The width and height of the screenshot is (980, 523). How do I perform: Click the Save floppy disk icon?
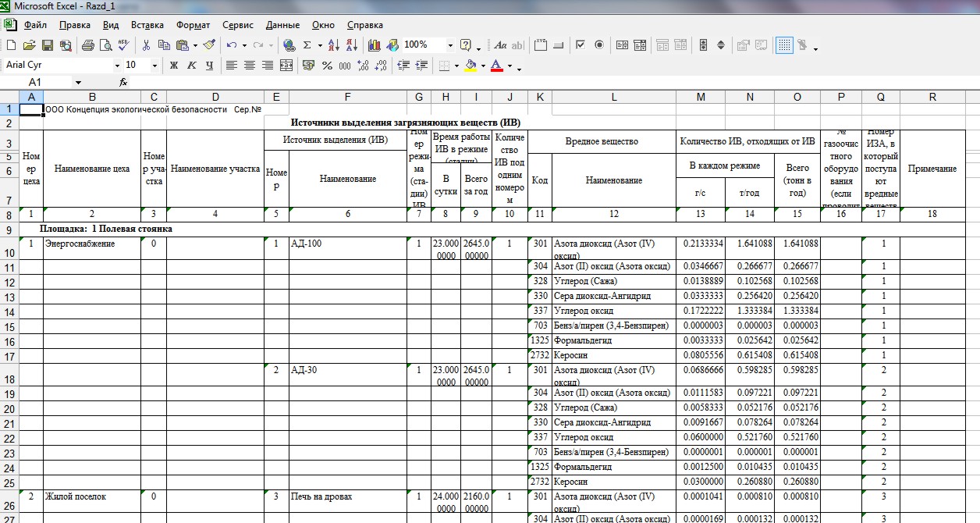click(47, 45)
